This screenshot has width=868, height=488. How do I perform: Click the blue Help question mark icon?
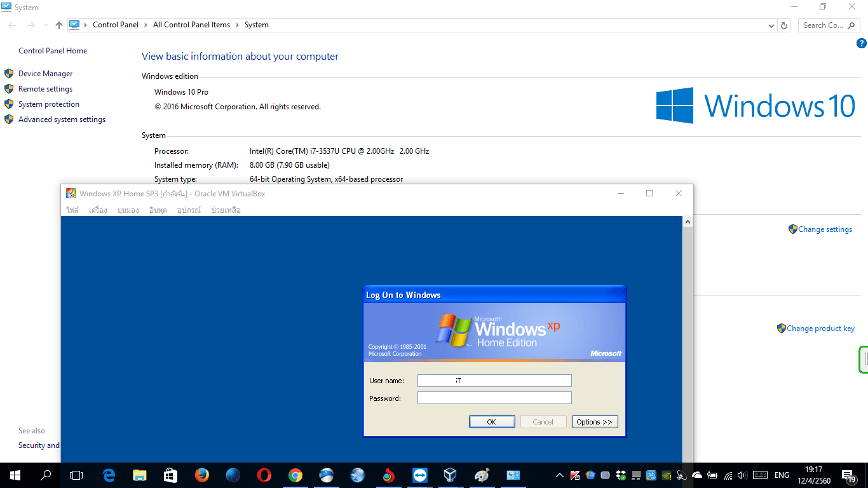pos(862,44)
